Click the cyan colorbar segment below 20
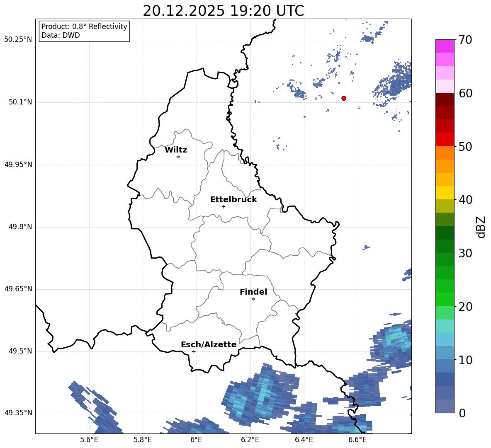This screenshot has width=491, height=448. click(445, 326)
